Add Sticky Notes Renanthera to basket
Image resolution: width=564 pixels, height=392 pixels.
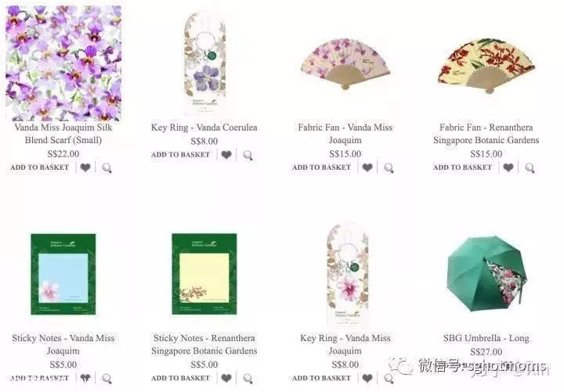(181, 378)
